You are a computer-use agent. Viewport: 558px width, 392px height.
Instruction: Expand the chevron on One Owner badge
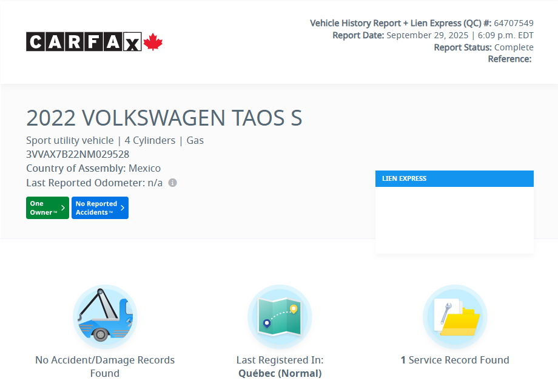63,208
